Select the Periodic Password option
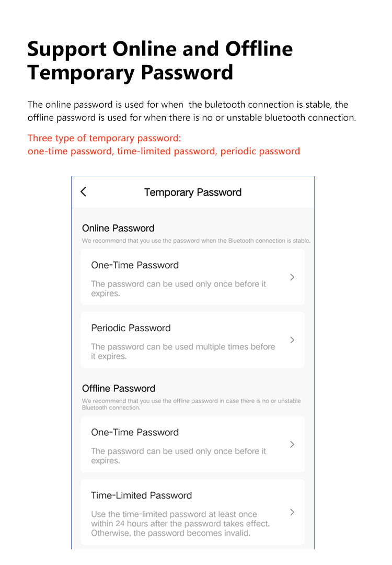Image resolution: width=392 pixels, height=565 pixels. point(131,328)
